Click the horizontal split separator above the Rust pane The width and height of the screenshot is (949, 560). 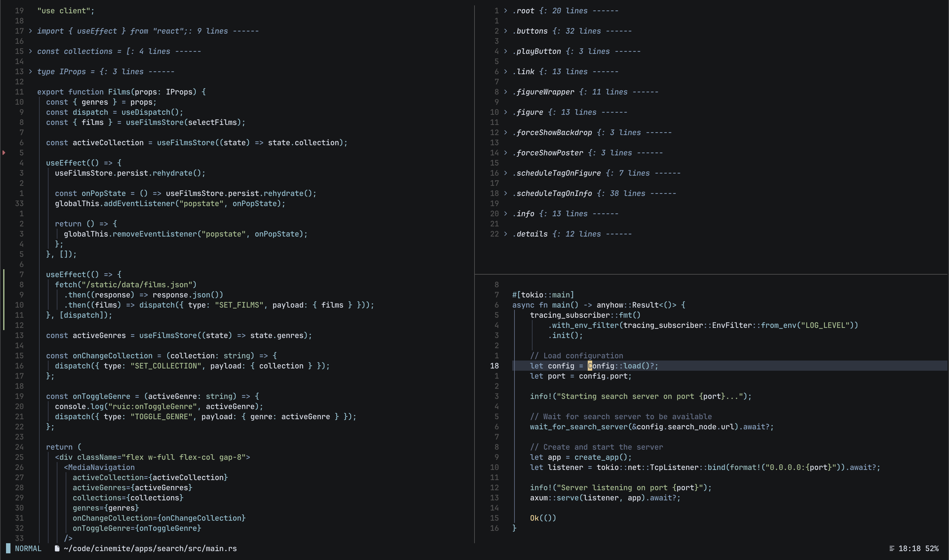pyautogui.click(x=711, y=274)
